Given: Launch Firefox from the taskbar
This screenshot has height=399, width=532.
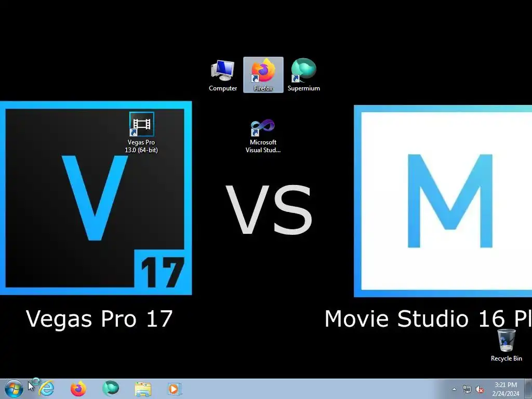Looking at the screenshot, I should point(78,389).
